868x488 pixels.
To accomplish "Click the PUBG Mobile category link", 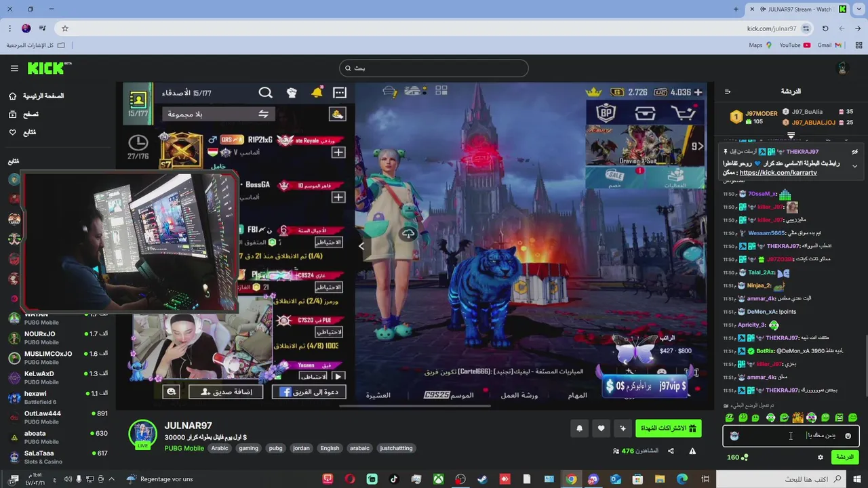I will pyautogui.click(x=184, y=448).
